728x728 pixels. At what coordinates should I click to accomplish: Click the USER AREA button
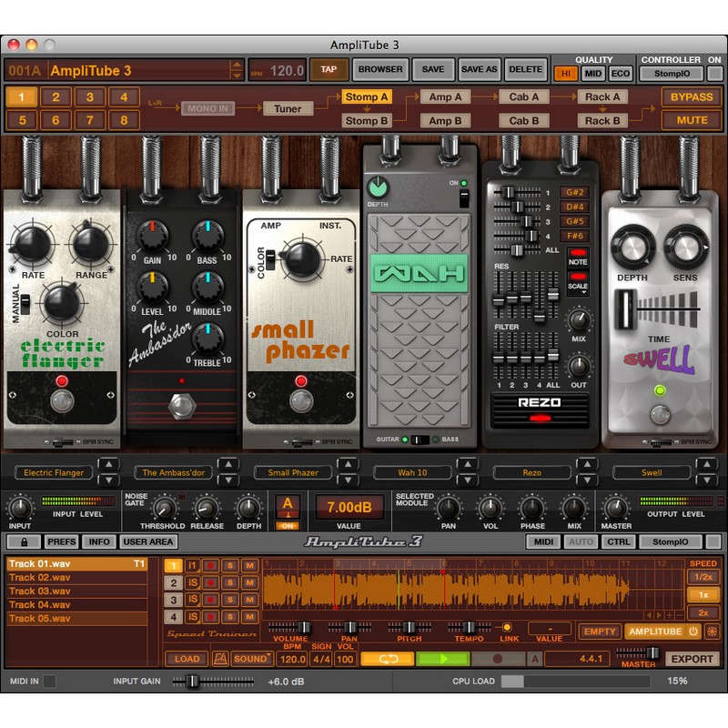pos(148,541)
